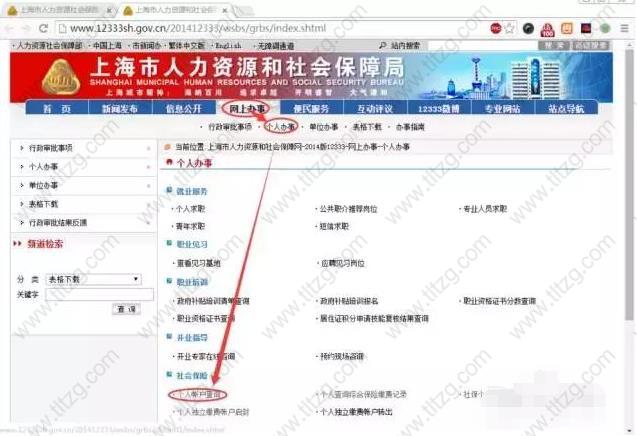637x436 pixels.
Task: Open the 个人帐户查询 link under 社会保险
Action: coord(199,394)
